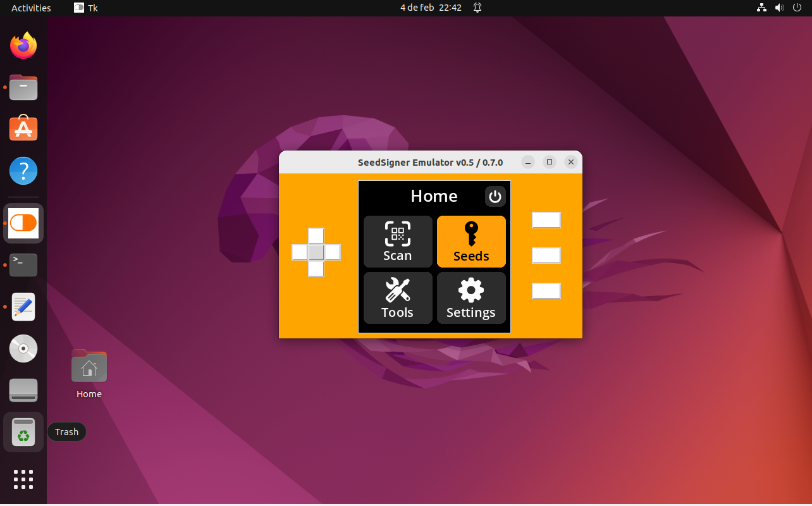Show Applications grid in the dock
The image size is (812, 506).
coord(23,479)
